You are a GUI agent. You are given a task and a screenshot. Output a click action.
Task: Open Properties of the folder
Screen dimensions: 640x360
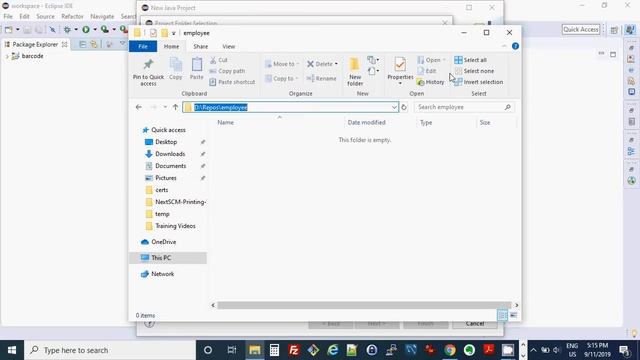pyautogui.click(x=400, y=71)
